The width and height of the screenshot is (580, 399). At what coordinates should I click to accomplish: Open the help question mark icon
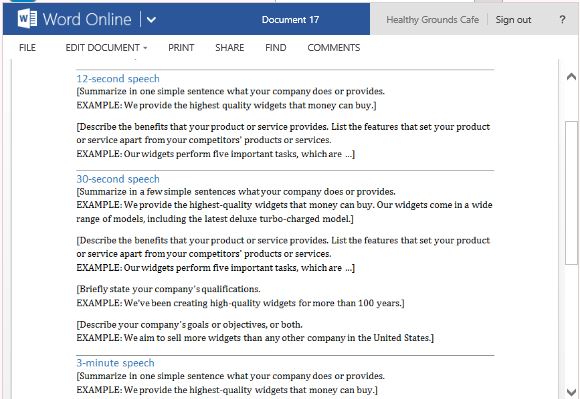pos(562,19)
